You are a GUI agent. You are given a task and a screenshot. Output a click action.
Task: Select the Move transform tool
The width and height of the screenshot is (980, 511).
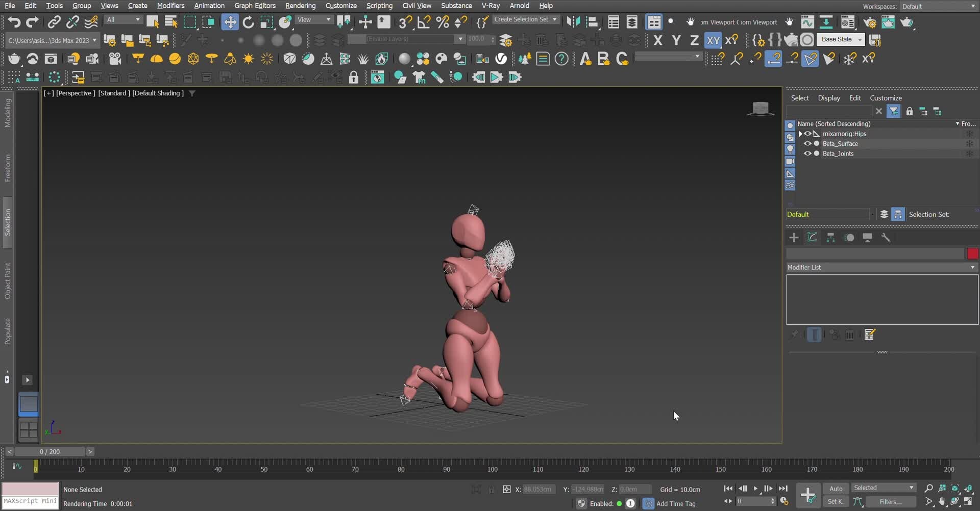[x=230, y=22]
